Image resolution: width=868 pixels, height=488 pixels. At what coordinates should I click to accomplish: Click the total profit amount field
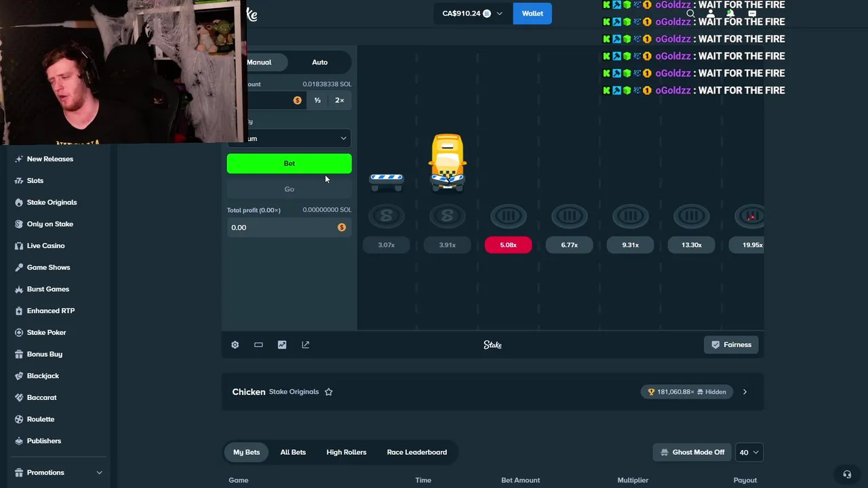pos(289,228)
